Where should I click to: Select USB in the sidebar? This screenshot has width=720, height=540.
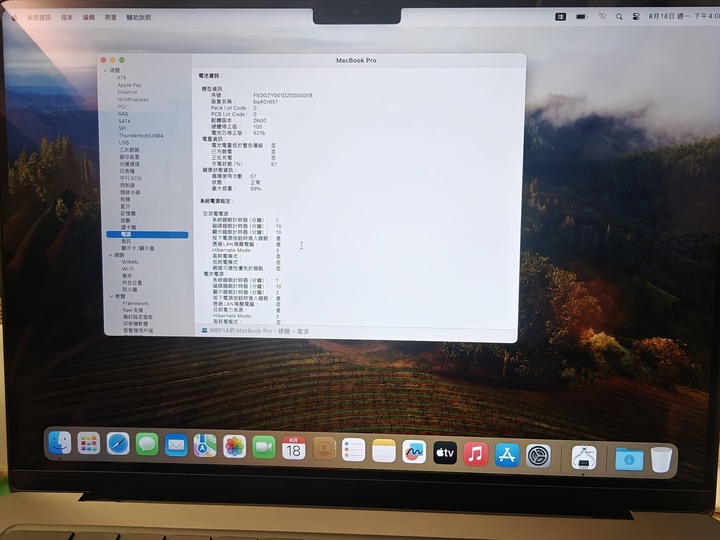pyautogui.click(x=124, y=143)
